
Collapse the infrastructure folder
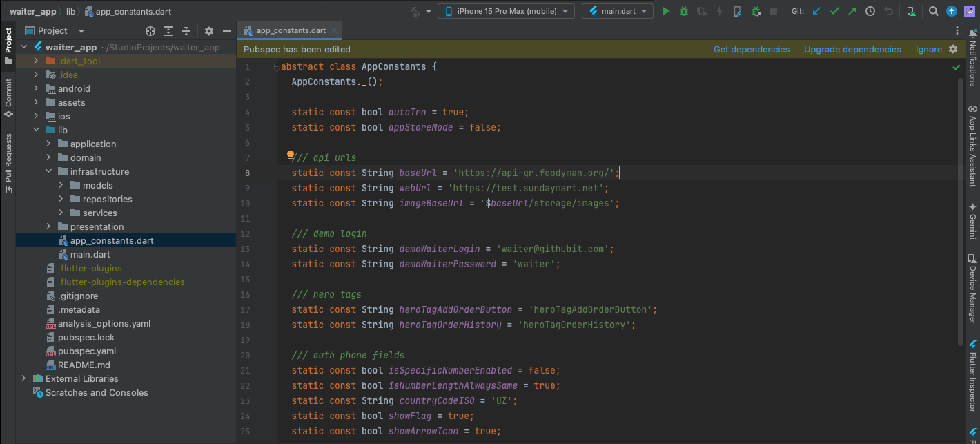click(x=48, y=171)
